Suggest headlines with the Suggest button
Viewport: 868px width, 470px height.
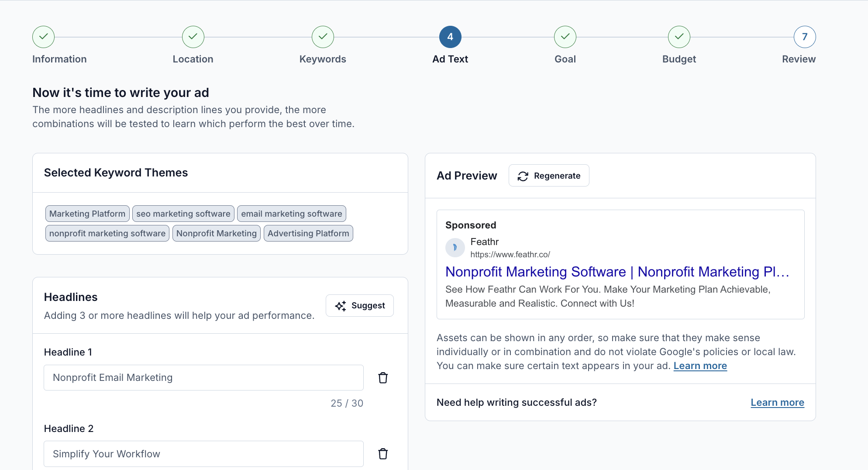point(360,306)
